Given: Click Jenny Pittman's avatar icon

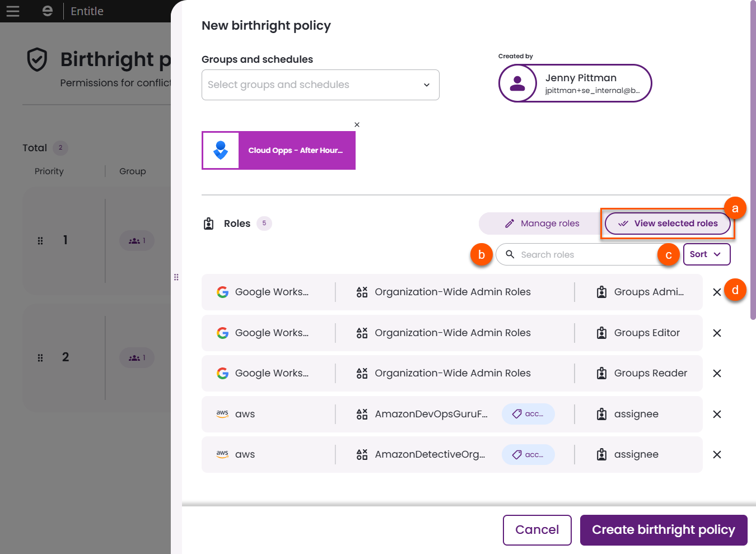Looking at the screenshot, I should coord(517,83).
